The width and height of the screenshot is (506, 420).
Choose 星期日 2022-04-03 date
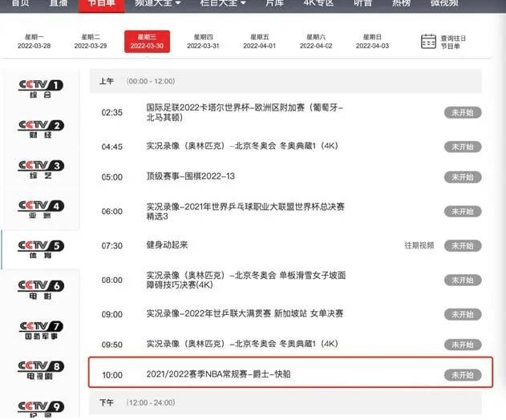point(372,42)
